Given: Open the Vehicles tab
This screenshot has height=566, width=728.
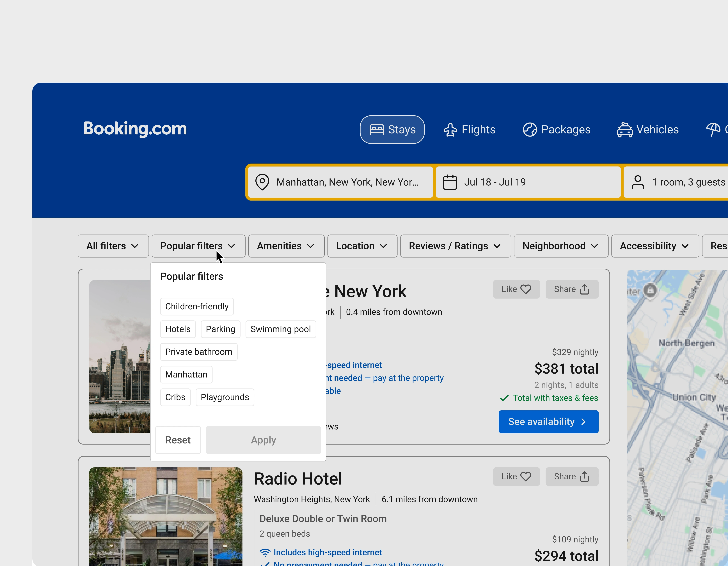Looking at the screenshot, I should coord(648,130).
